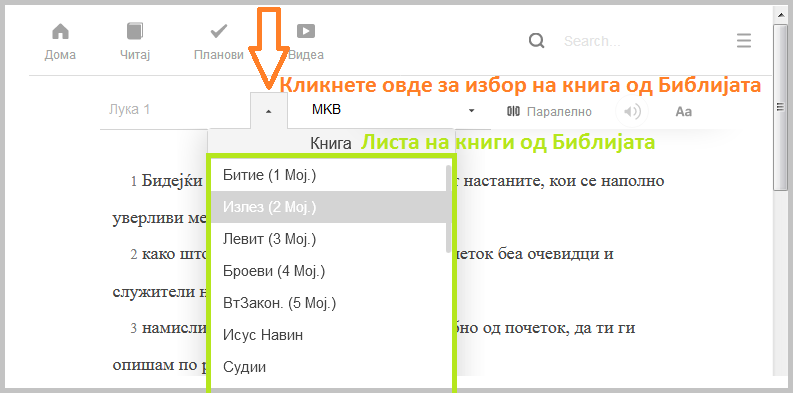Viewport: 793px width, 393px height.
Task: Open the Читај book icon
Action: 135,32
